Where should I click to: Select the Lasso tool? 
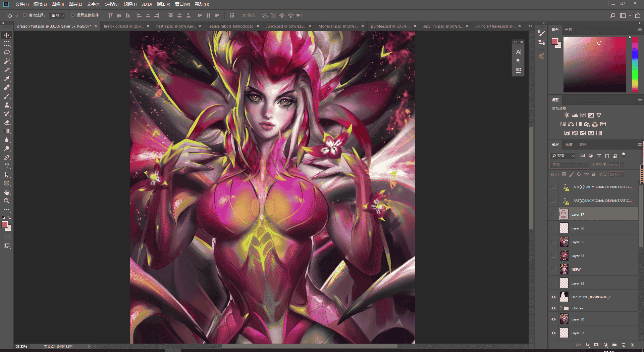[7, 52]
